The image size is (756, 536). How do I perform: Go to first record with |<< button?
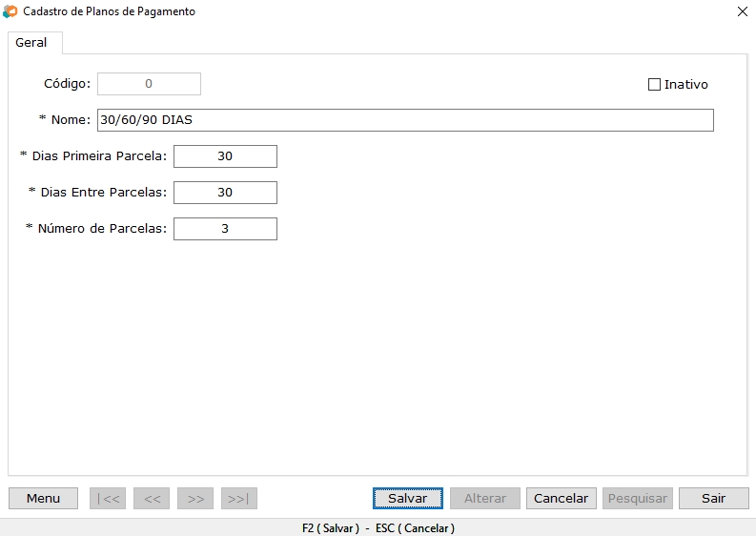[108, 499]
